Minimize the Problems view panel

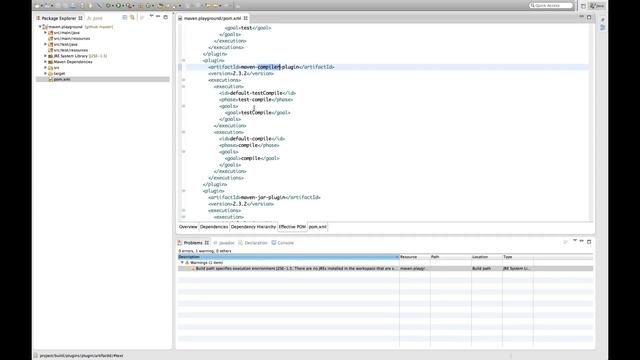[582, 241]
